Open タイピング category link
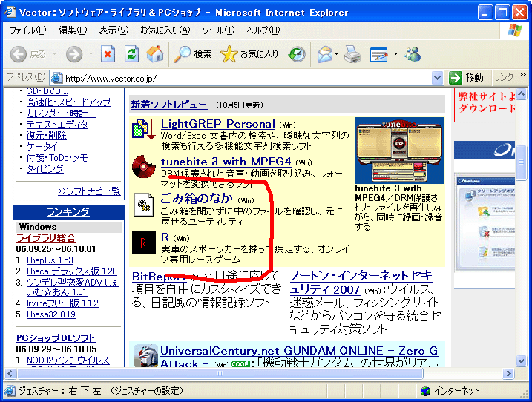The image size is (532, 402). click(45, 169)
